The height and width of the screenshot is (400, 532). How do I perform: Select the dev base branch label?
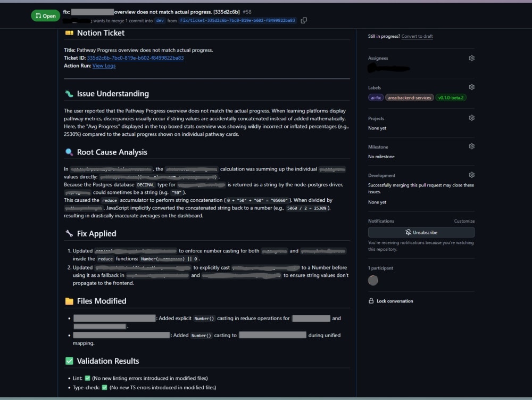160,20
